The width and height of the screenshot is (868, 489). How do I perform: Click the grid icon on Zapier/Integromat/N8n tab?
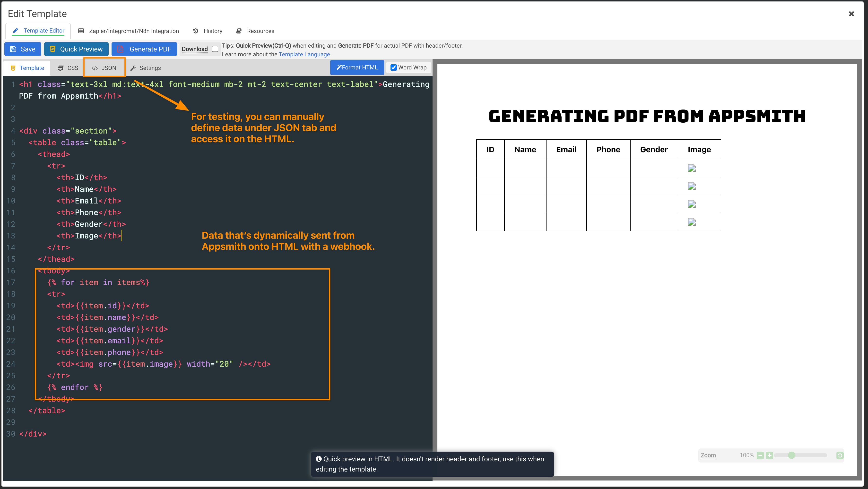coord(81,31)
